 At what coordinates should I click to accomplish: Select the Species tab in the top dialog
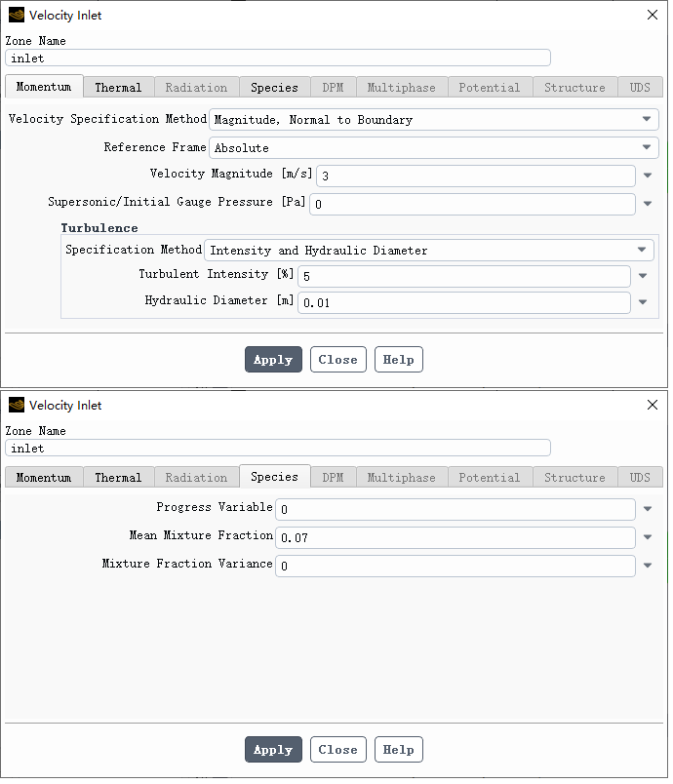tap(274, 88)
